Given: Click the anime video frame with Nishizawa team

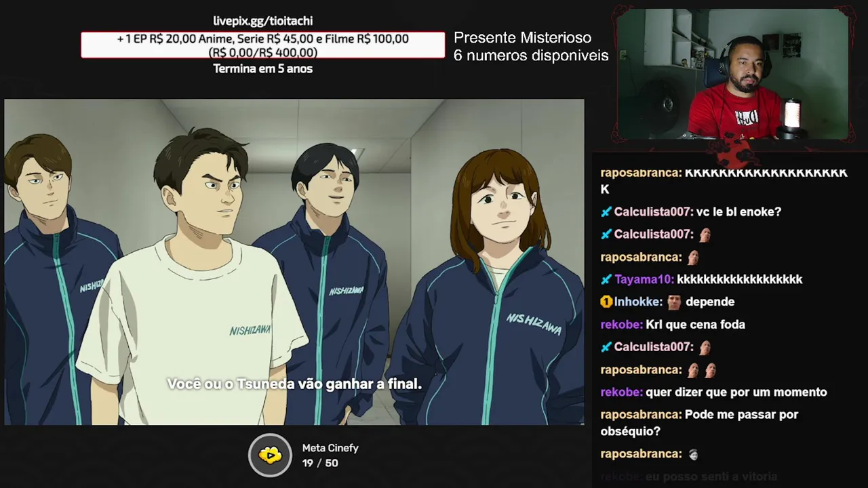Looking at the screenshot, I should click(x=294, y=262).
